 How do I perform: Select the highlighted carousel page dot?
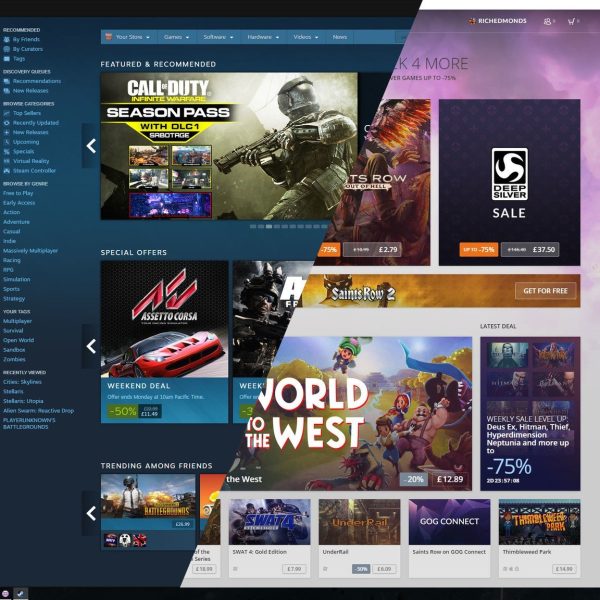pos(269,227)
